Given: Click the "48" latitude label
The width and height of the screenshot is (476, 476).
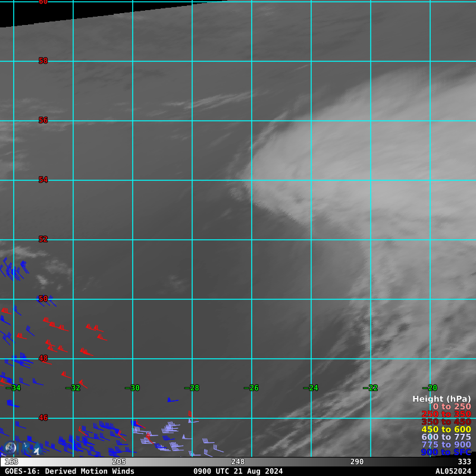Looking at the screenshot, I should (43, 358).
